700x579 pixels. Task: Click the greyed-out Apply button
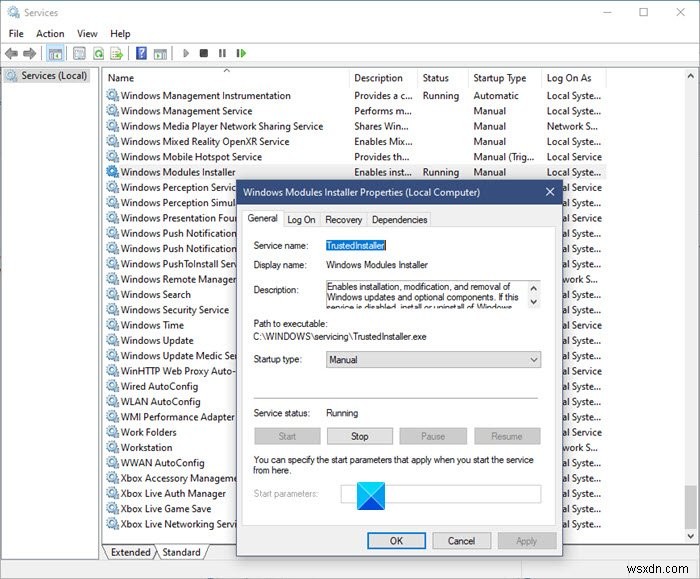[x=527, y=541]
